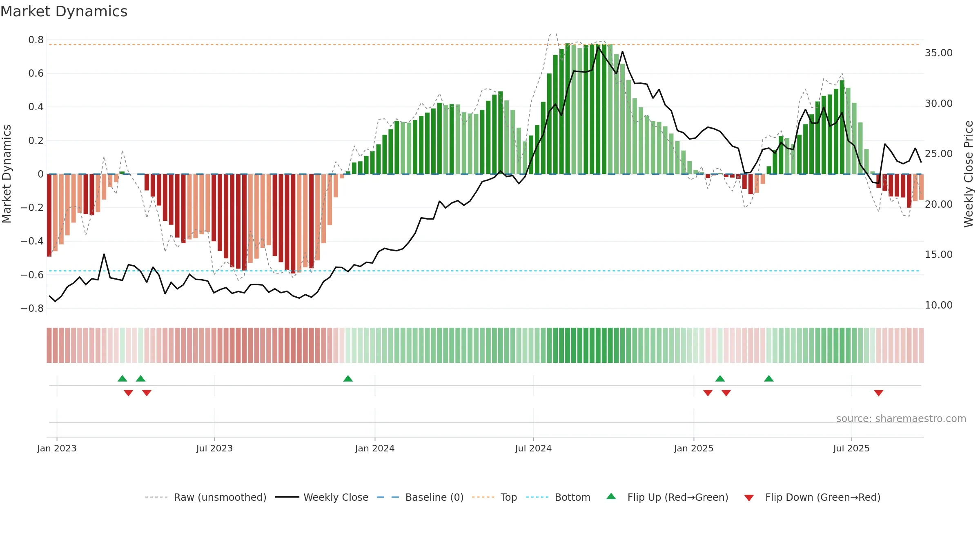This screenshot has width=980, height=551.
Task: Click the 30.00 price axis label
Action: (x=939, y=104)
